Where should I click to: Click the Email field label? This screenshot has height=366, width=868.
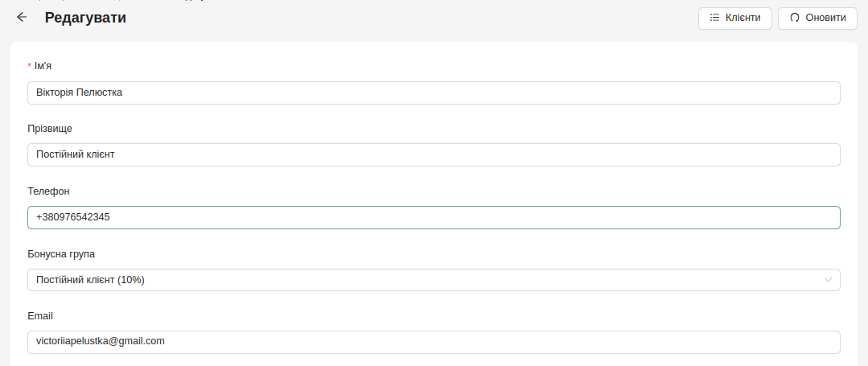(x=40, y=316)
